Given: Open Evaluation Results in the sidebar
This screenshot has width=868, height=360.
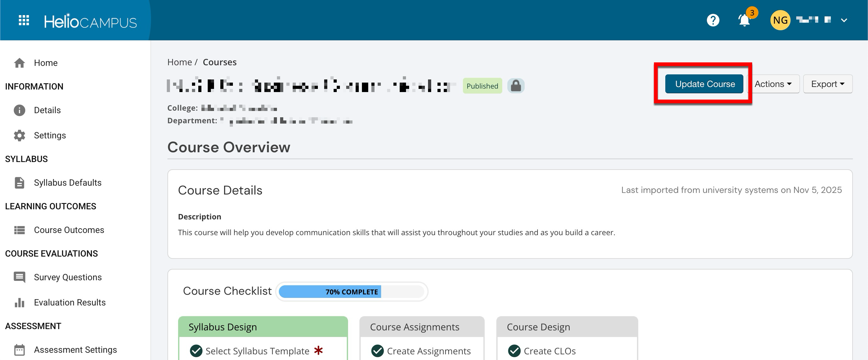Looking at the screenshot, I should 70,302.
